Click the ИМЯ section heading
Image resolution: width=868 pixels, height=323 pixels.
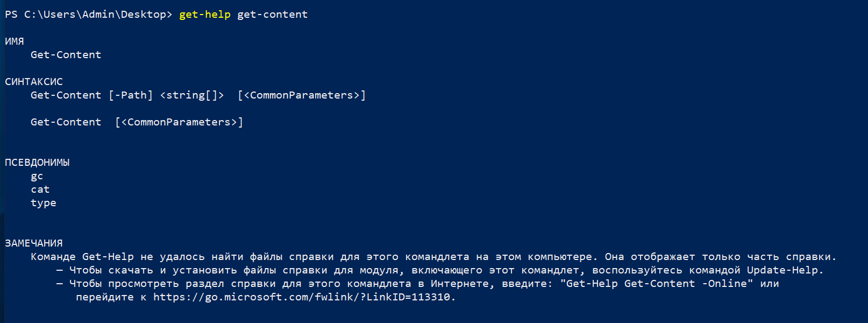pyautogui.click(x=15, y=41)
